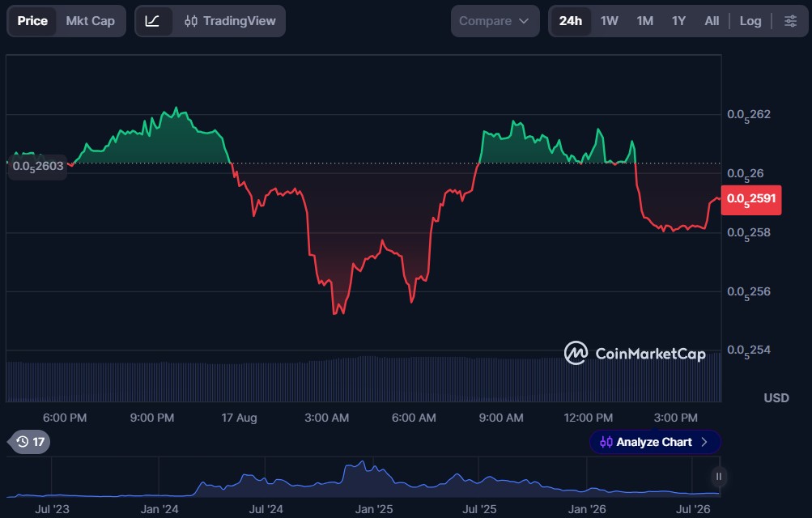Image resolution: width=812 pixels, height=518 pixels.
Task: Click the 9:00 PM time axis label
Action: point(151,418)
